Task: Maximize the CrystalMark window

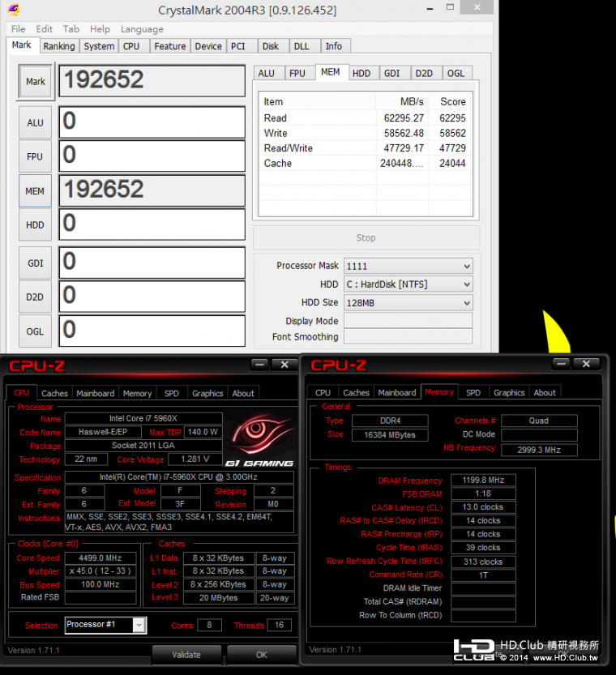Action: pyautogui.click(x=450, y=7)
